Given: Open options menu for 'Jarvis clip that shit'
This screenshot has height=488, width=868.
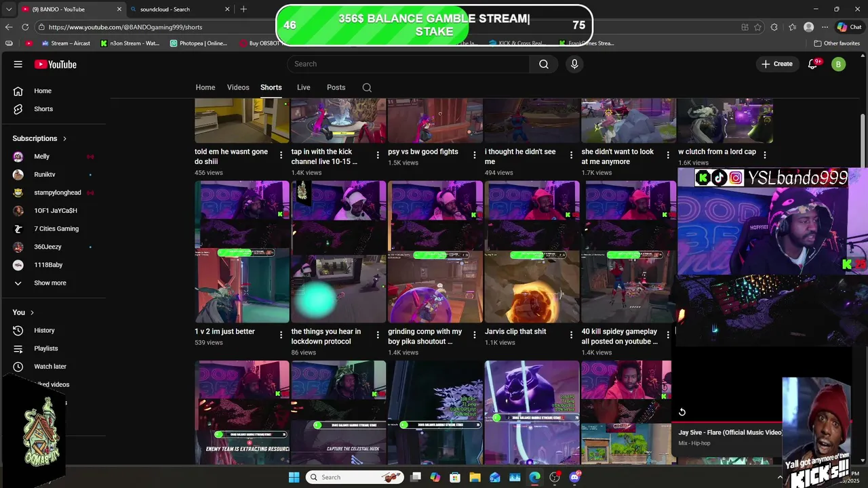Looking at the screenshot, I should [571, 335].
